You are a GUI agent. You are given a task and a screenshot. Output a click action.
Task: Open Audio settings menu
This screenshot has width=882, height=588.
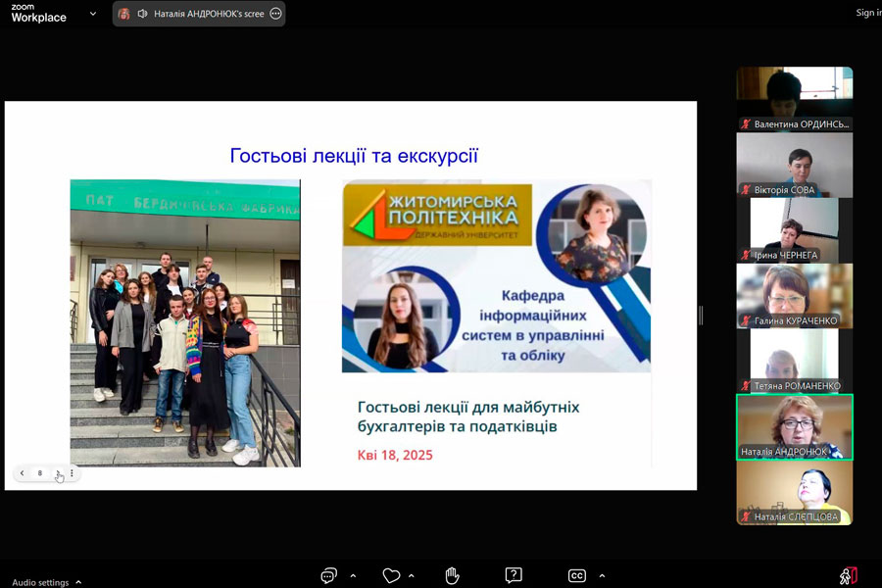[46, 582]
